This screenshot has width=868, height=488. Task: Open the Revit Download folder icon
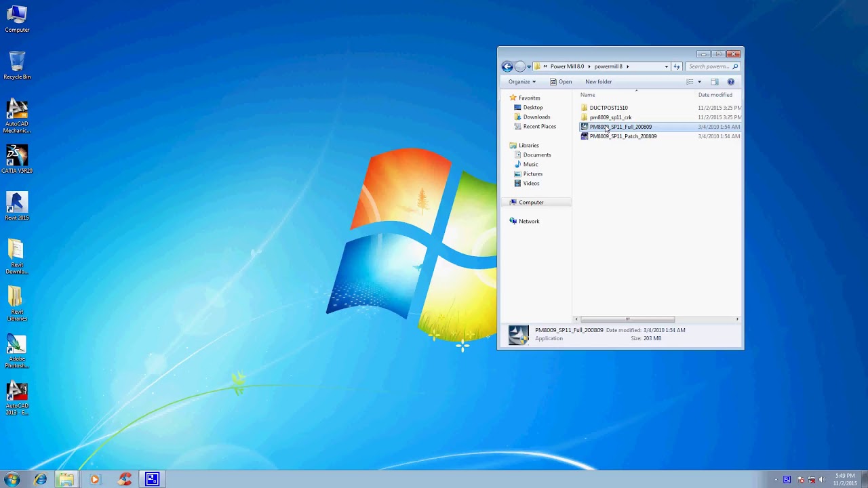point(17,257)
